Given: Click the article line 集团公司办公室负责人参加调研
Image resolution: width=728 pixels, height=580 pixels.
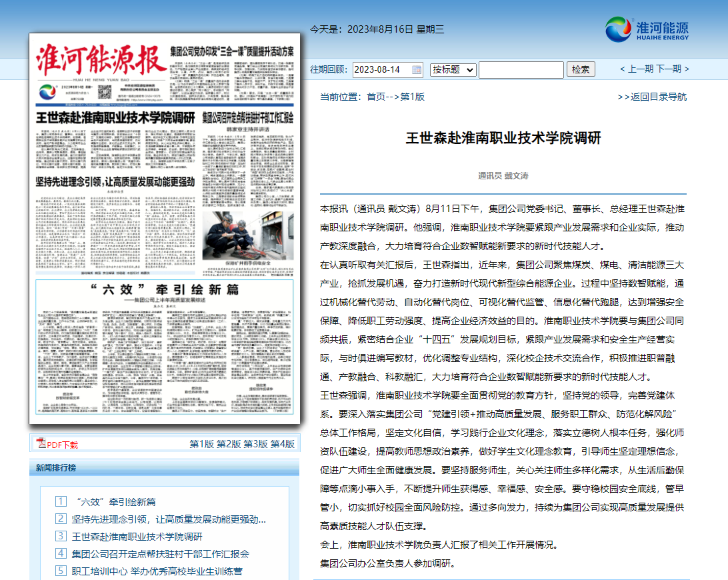Looking at the screenshot, I should point(388,563).
